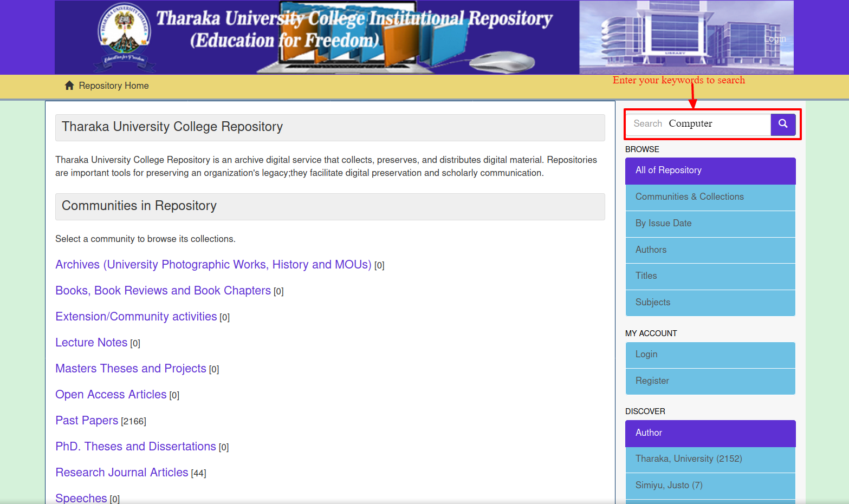Open the Lecture Notes community

click(91, 343)
